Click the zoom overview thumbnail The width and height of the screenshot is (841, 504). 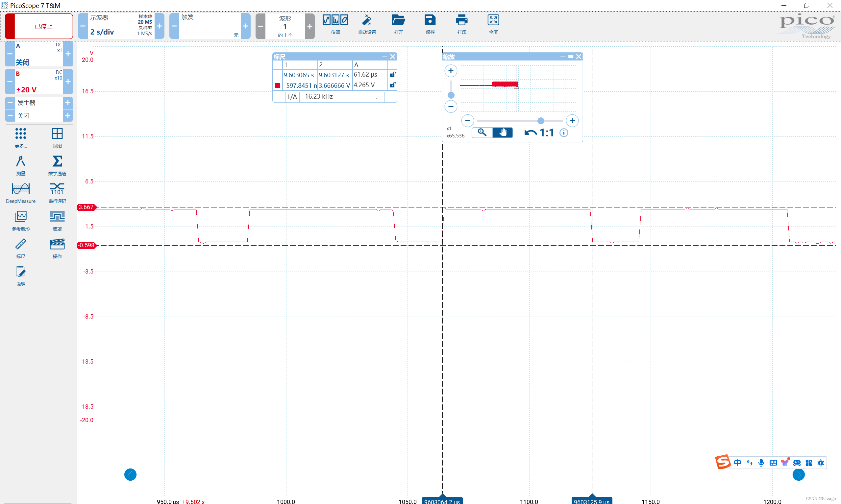pyautogui.click(x=518, y=88)
